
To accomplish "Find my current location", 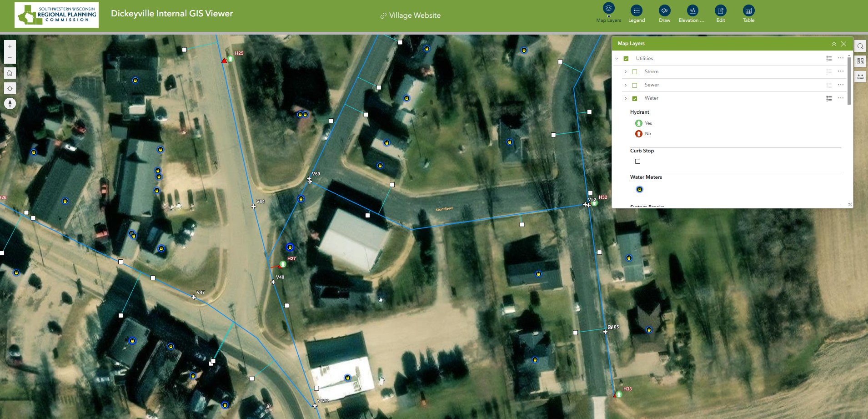I will (x=10, y=88).
